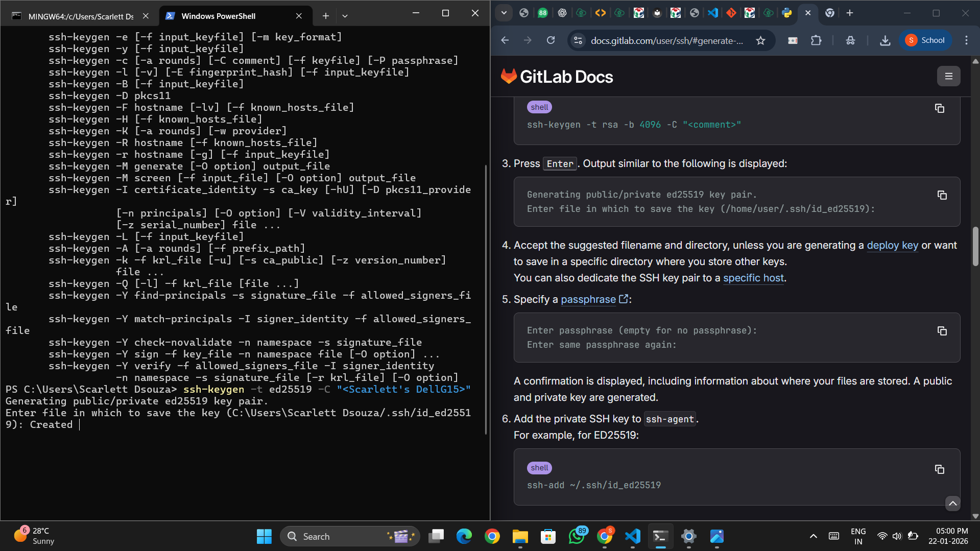Click the taskbar Search box
980x551 pixels.
pos(350,536)
